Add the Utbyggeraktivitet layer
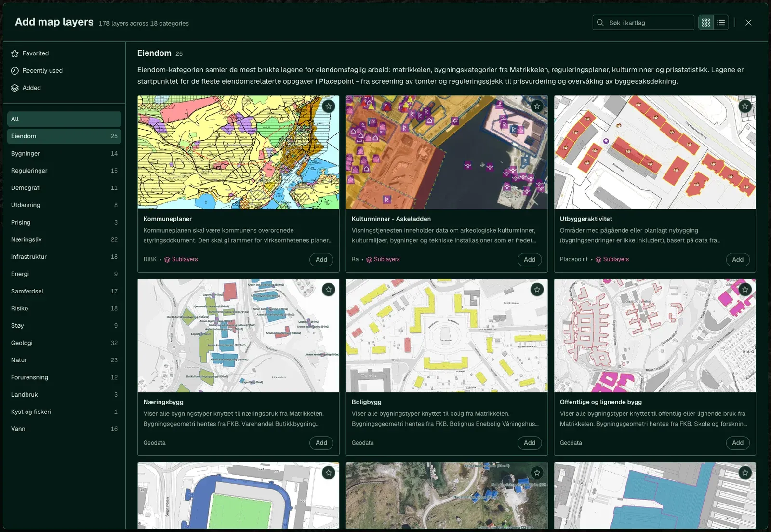The width and height of the screenshot is (771, 532). point(738,260)
